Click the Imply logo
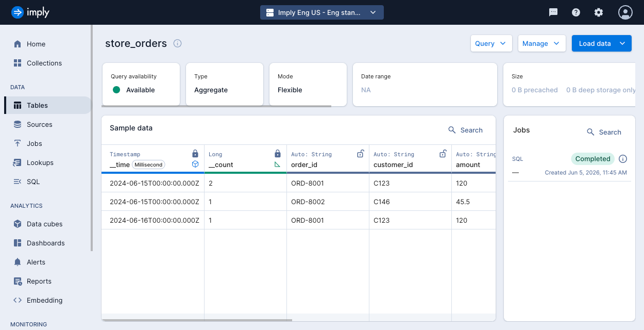Screen dimensions: 644x330 (x=30, y=12)
